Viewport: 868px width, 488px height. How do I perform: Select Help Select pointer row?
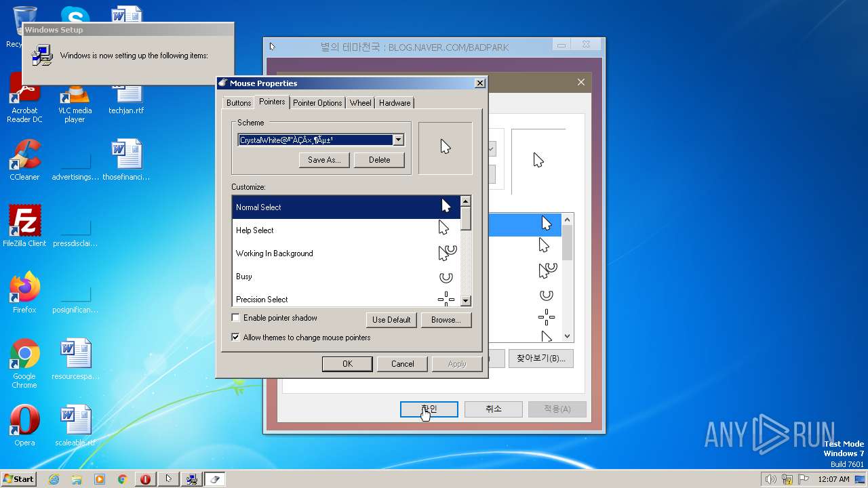pos(346,230)
